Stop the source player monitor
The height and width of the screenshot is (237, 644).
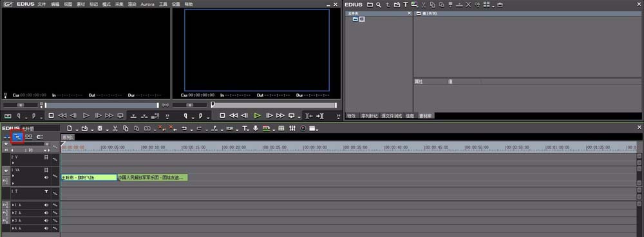click(52, 116)
